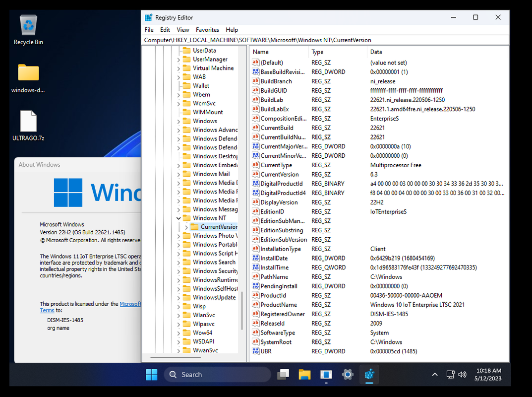Select the Windows Mail tree item
This screenshot has height=397, width=532.
point(211,174)
